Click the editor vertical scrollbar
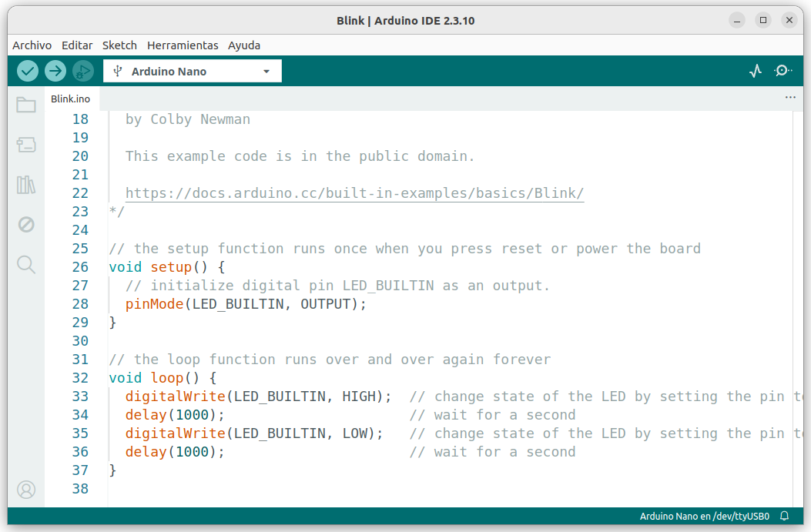The image size is (811, 532). coord(798,309)
